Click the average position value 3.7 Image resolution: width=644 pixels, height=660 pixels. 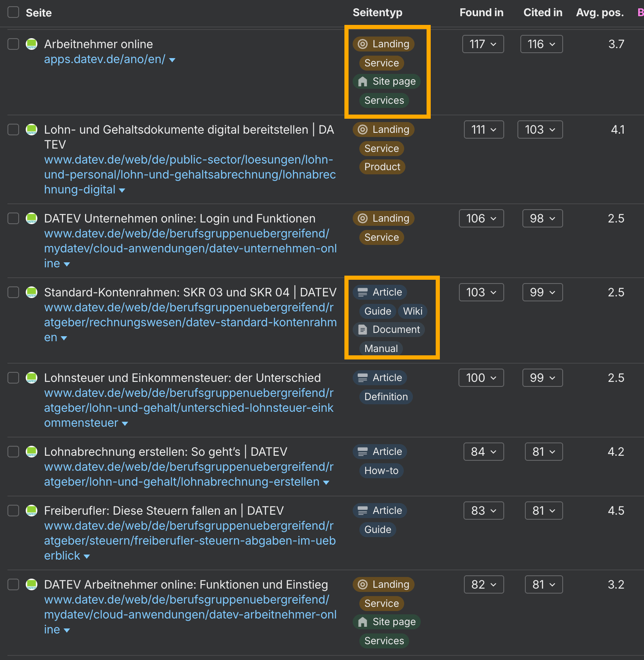point(616,44)
